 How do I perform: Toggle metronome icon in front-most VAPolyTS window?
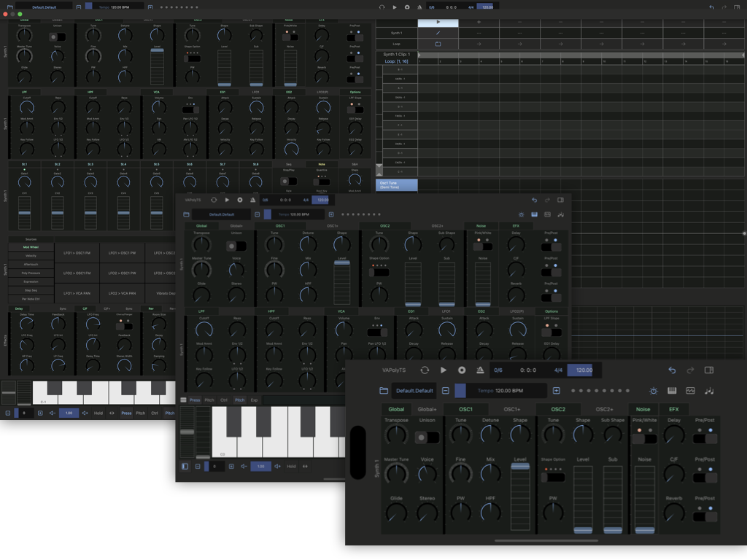pyautogui.click(x=480, y=370)
